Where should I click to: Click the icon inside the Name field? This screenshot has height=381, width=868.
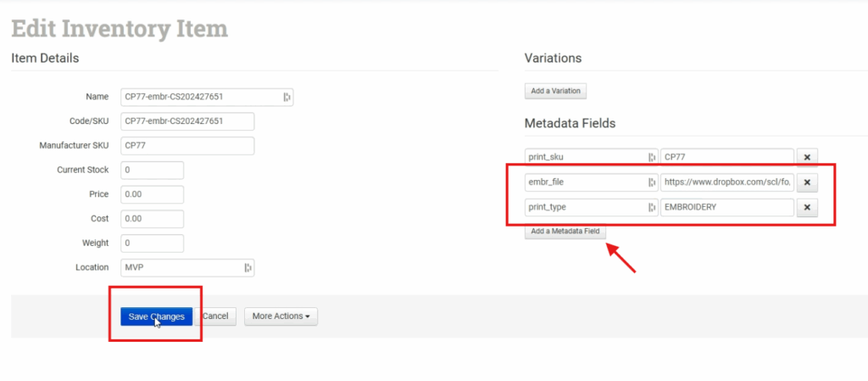(x=287, y=97)
